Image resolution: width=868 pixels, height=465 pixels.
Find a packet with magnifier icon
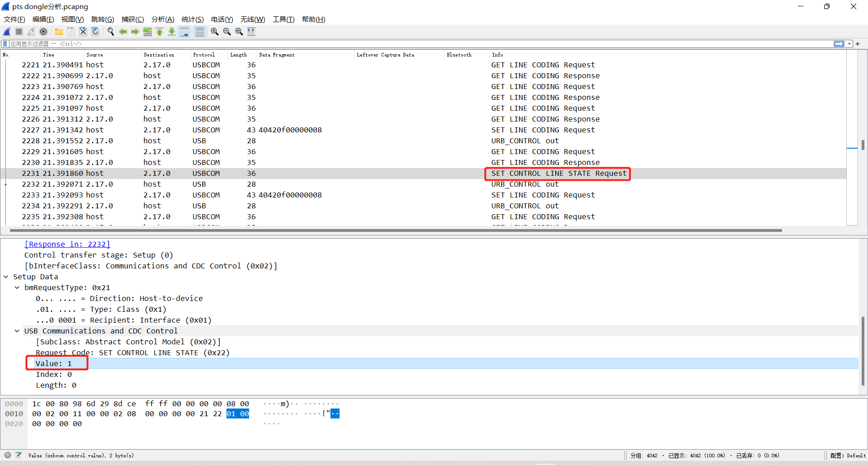111,32
